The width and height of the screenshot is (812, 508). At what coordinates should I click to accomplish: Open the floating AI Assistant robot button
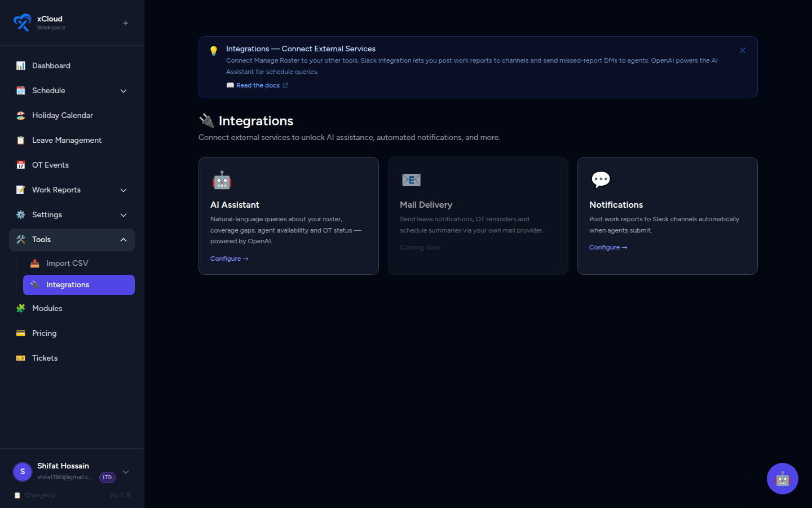point(783,479)
